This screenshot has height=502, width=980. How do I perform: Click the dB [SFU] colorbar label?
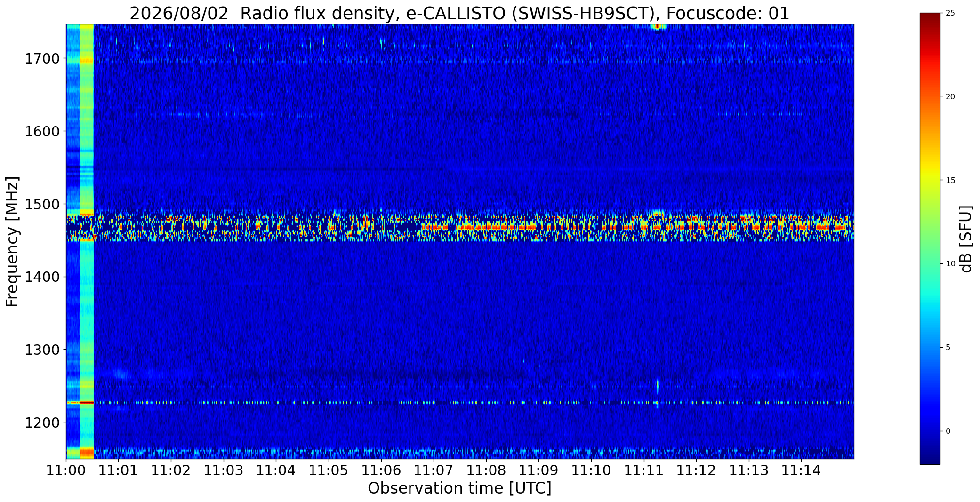coord(966,239)
